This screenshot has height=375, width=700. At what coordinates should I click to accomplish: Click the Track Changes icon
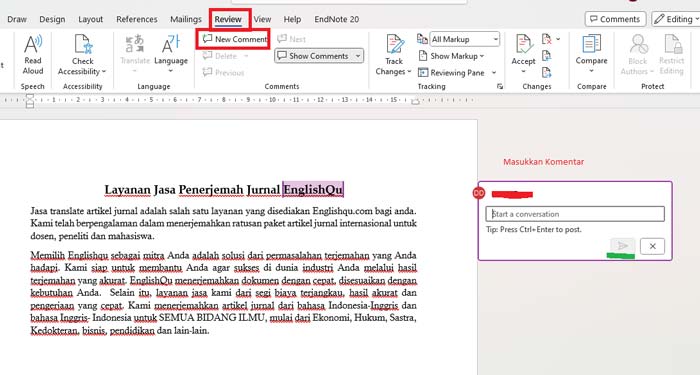click(x=395, y=44)
